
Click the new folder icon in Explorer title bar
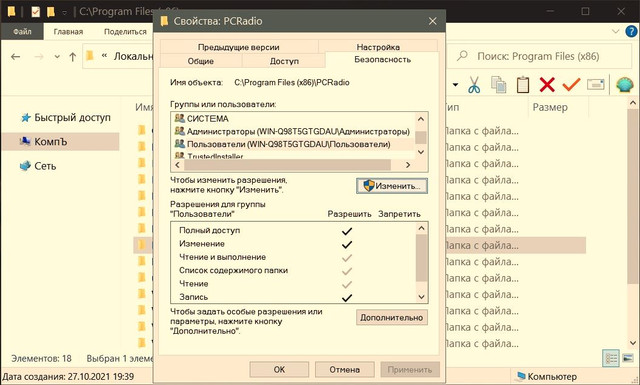click(x=51, y=12)
